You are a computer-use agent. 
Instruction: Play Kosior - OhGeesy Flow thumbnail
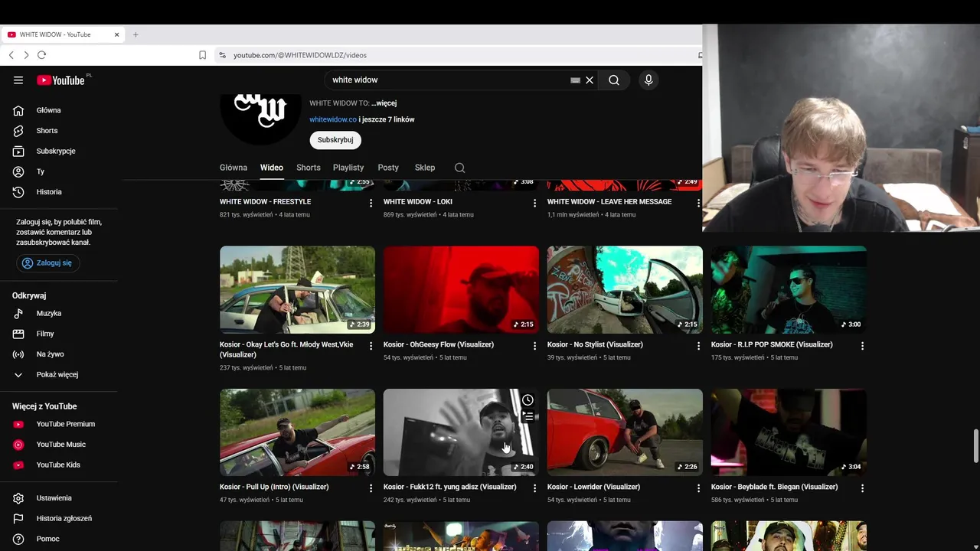[x=461, y=289]
